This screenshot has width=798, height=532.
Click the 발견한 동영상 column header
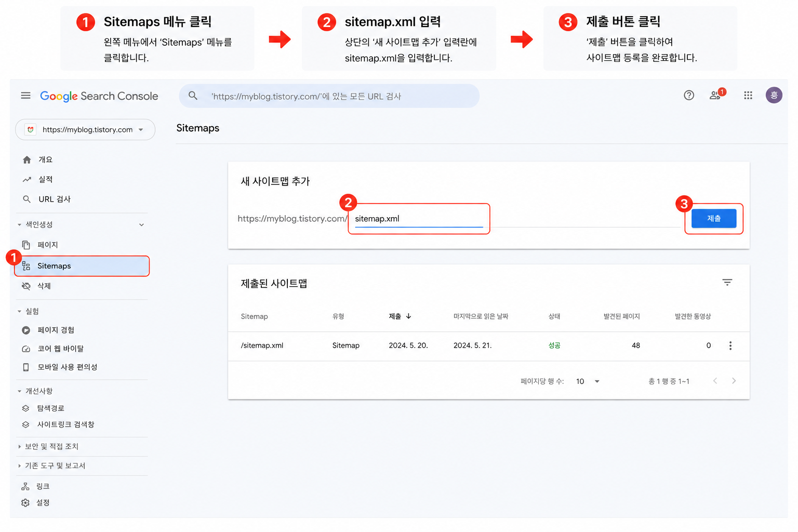coord(693,316)
